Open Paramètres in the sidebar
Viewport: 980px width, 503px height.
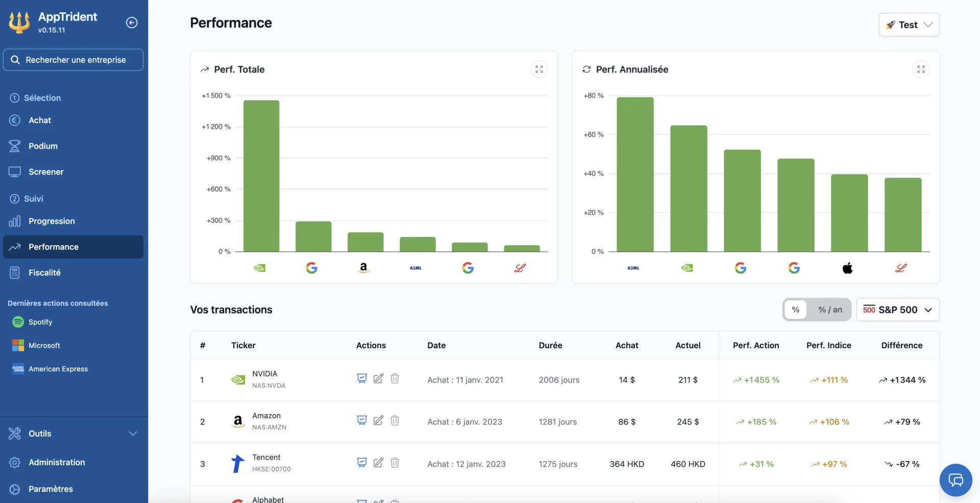click(73, 489)
